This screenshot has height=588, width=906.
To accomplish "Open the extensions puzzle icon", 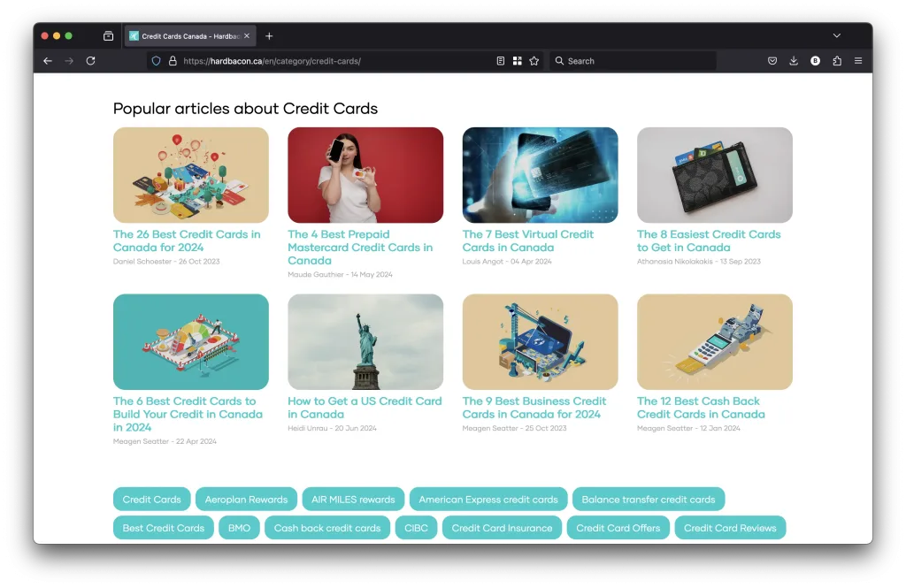I will click(x=837, y=61).
